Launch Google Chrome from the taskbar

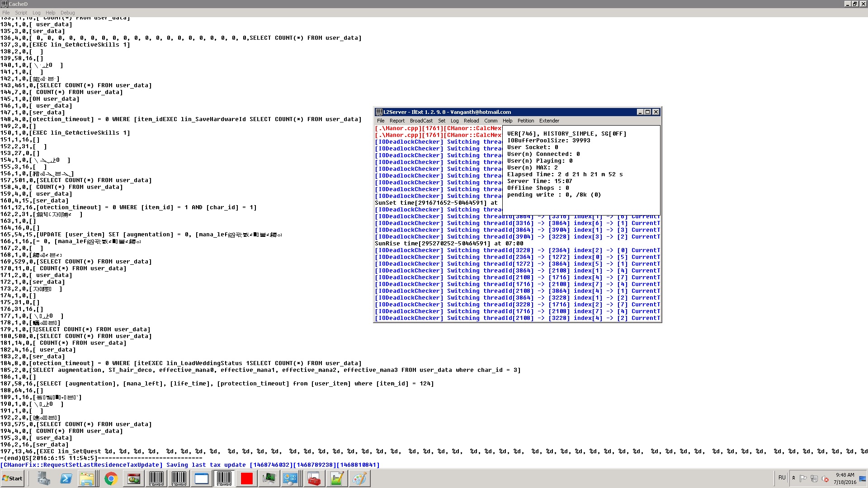click(111, 479)
